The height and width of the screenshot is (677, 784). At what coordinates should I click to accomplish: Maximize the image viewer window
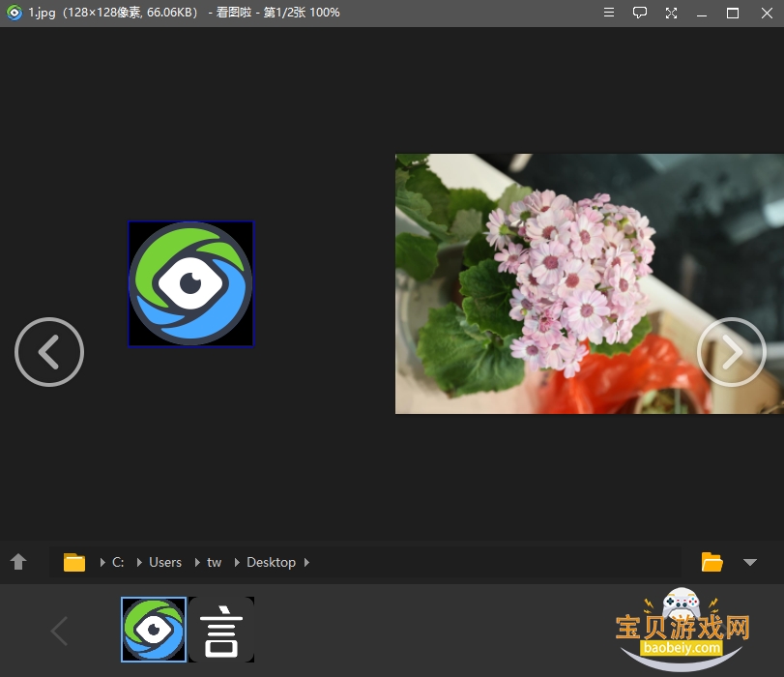[733, 13]
